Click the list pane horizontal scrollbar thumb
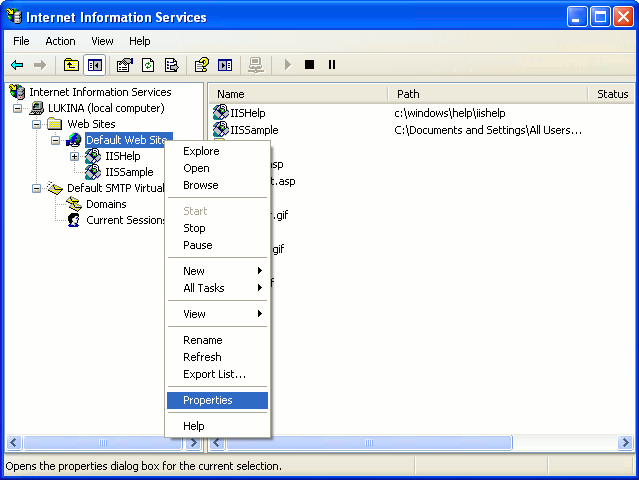This screenshot has height=480, width=639. (x=369, y=443)
